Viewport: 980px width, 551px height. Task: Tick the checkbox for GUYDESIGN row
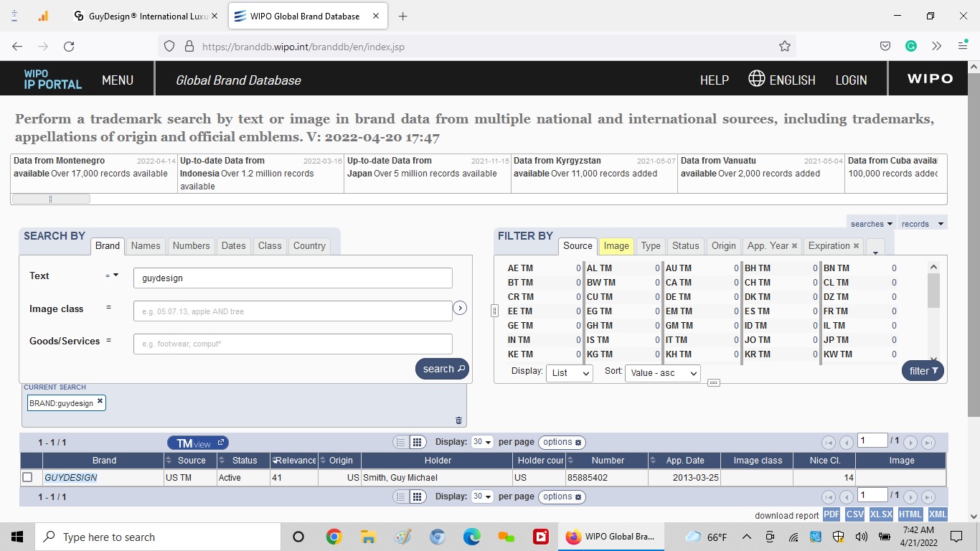point(27,477)
